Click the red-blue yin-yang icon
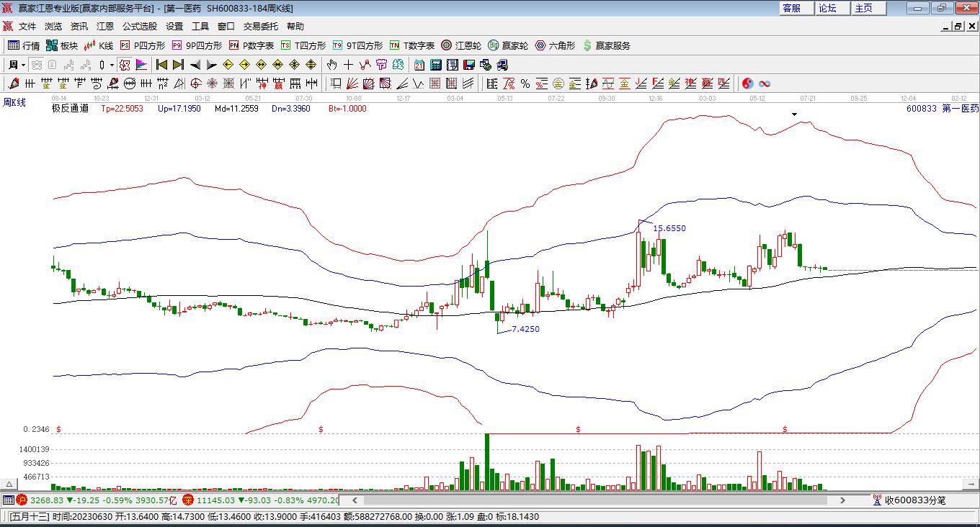Viewport: 980px width, 527px height. click(x=747, y=84)
